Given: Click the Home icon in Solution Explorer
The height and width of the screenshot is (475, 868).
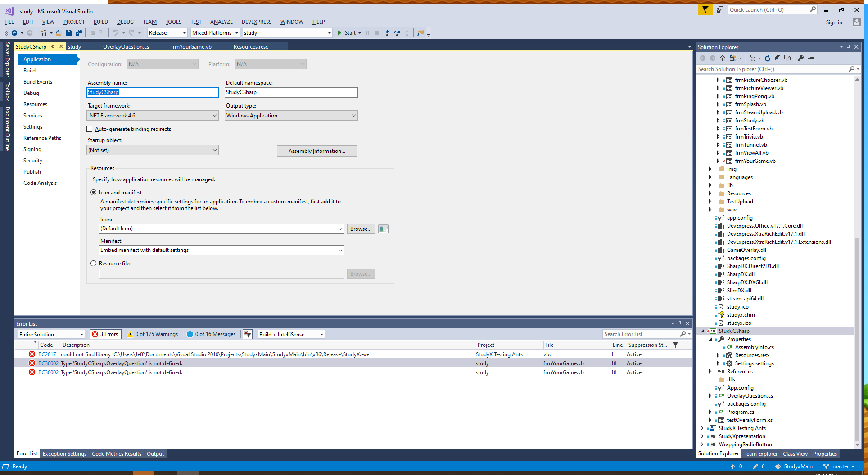Looking at the screenshot, I should tap(723, 58).
